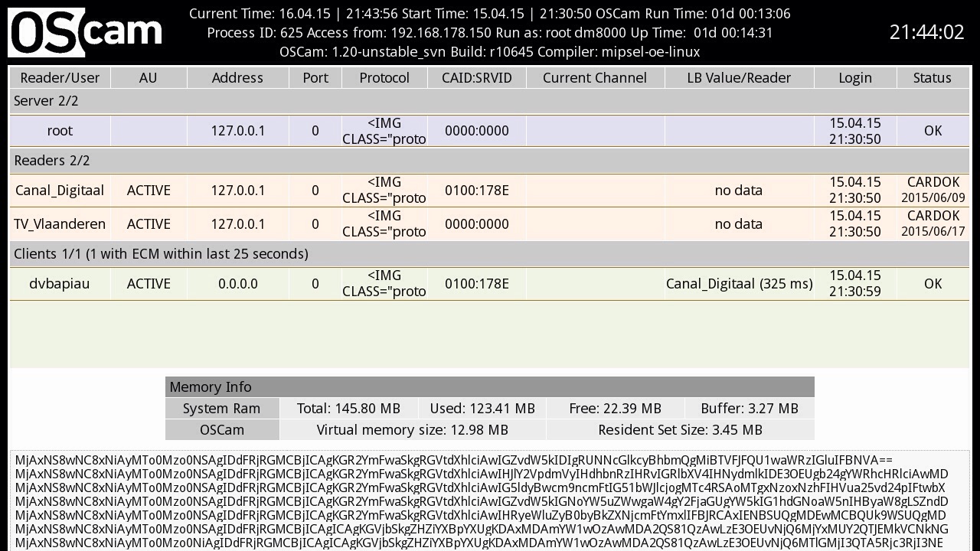Click the clock showing 21:44:02
The image size is (980, 551).
pyautogui.click(x=926, y=32)
